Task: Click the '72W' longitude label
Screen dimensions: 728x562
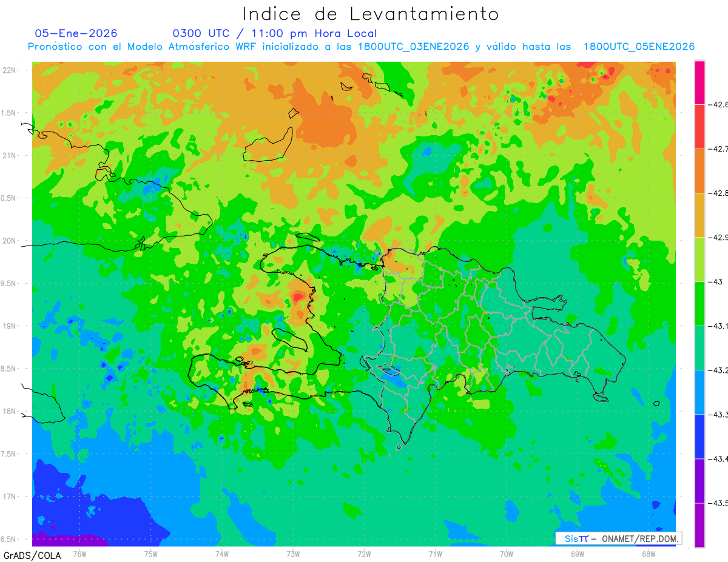Action: pos(364,554)
